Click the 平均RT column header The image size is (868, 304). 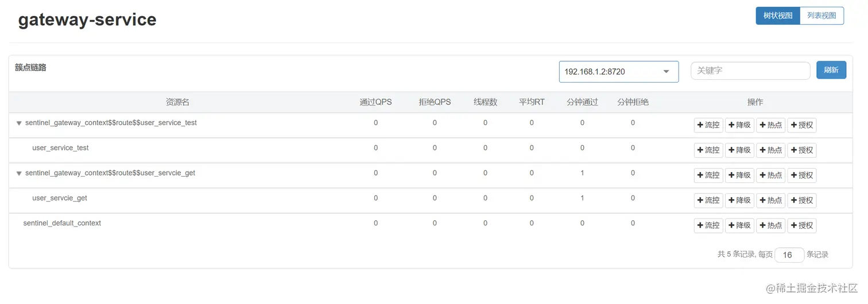tap(532, 102)
